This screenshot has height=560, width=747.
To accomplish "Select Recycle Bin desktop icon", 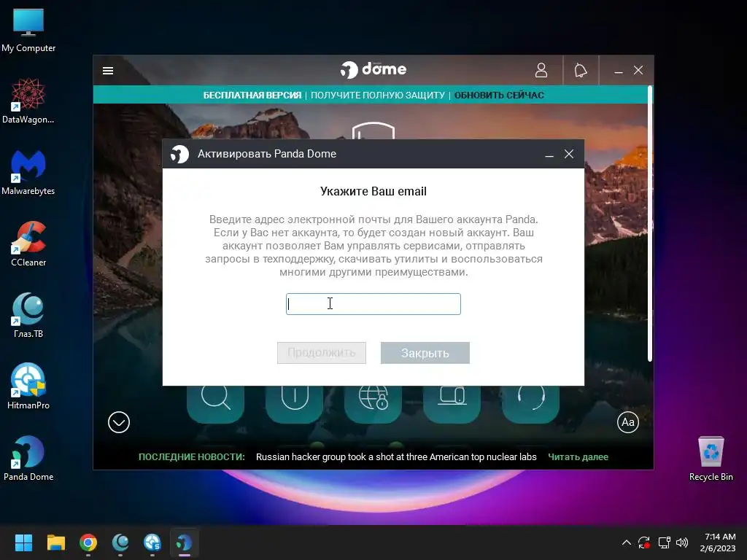I will pyautogui.click(x=711, y=459).
